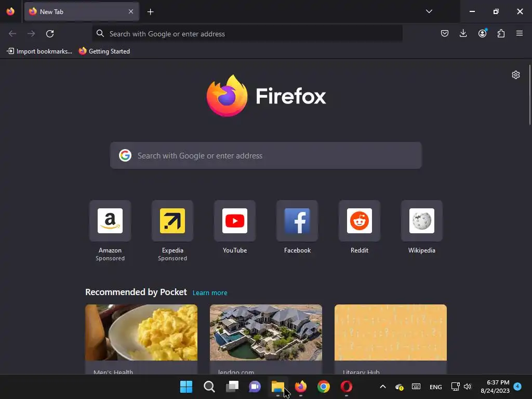The width and height of the screenshot is (532, 399).
Task: Click the page vertical scrollbar
Action: (x=529, y=95)
